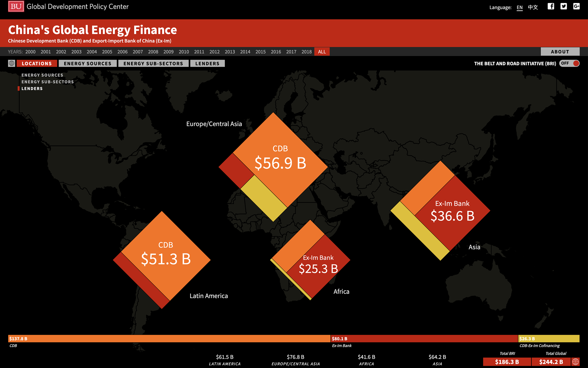Choose Energy Sources sub-filter in sidebar
588x368 pixels.
42,75
